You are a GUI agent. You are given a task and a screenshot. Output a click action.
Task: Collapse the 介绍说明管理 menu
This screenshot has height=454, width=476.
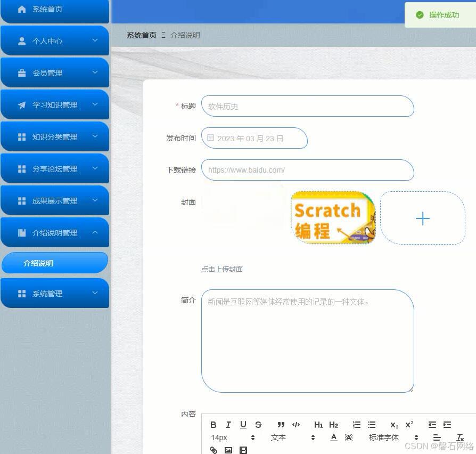[55, 232]
